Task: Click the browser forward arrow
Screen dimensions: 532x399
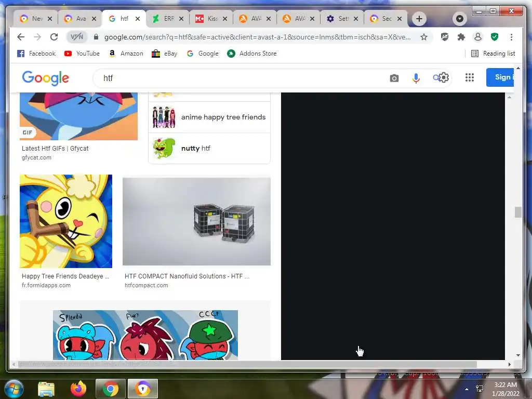Action: point(37,37)
